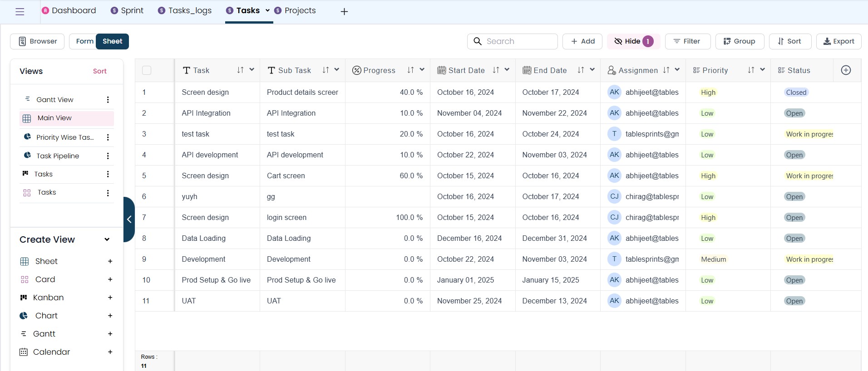This screenshot has width=868, height=371.
Task: Click the Browser button
Action: [x=37, y=41]
